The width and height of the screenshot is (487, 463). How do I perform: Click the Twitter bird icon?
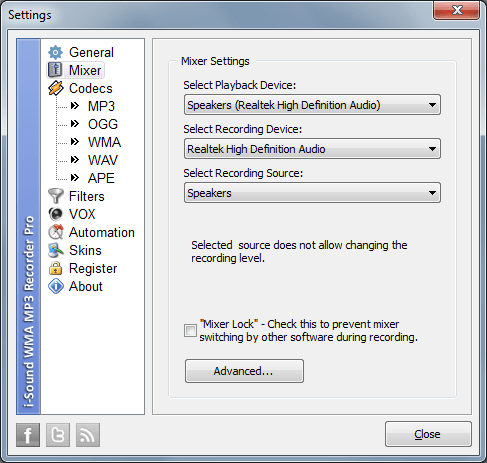point(58,435)
